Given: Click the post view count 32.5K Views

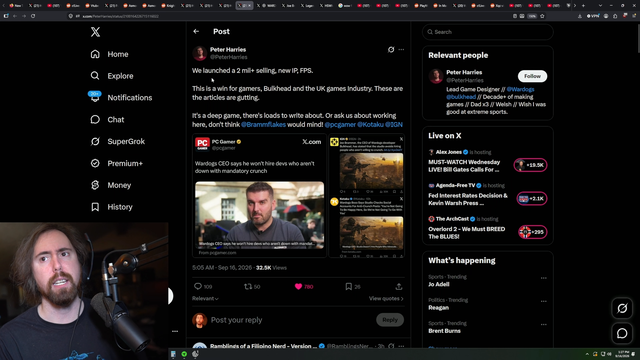Looking at the screenshot, I should (x=271, y=268).
